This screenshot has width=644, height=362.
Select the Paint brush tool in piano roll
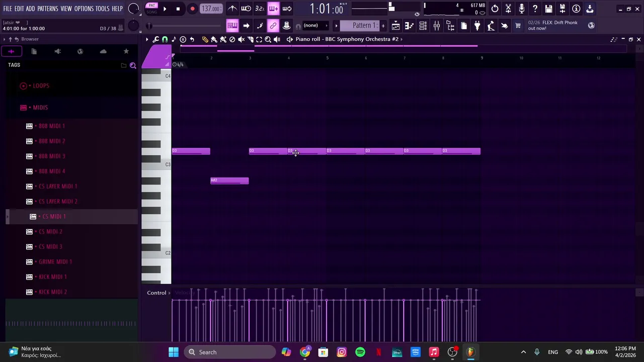pyautogui.click(x=214, y=39)
